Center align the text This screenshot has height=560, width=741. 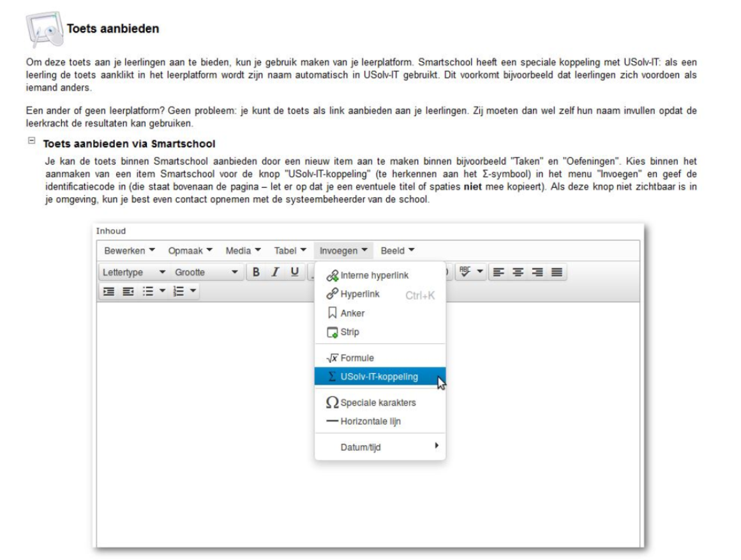click(x=518, y=272)
